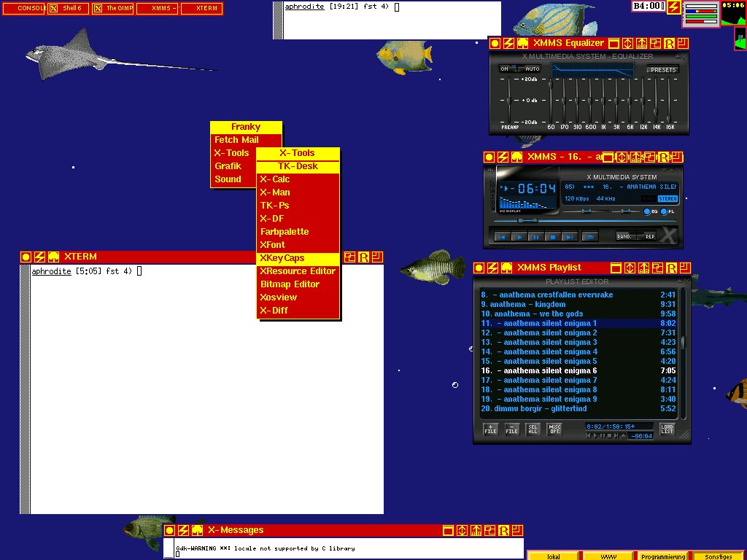Adjust the 60 Hz equalizer band slider
This screenshot has height=560, width=747.
tap(551, 101)
